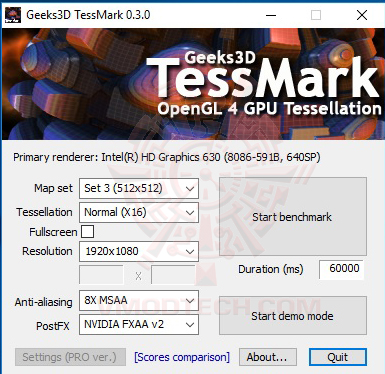
Task: Click the TessMark app icon in title bar
Action: click(13, 15)
